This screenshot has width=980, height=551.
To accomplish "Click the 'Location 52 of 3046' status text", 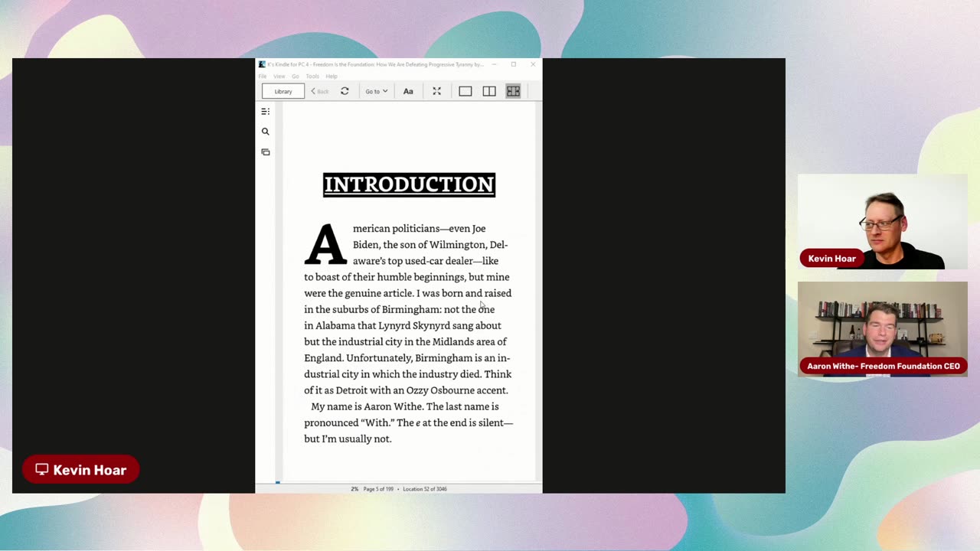I will [x=425, y=489].
